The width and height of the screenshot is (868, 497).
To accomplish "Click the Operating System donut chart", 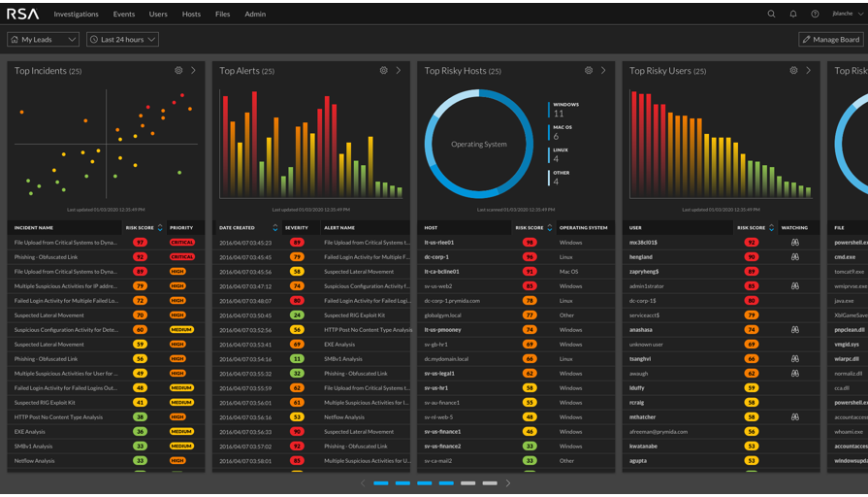I will click(x=479, y=144).
